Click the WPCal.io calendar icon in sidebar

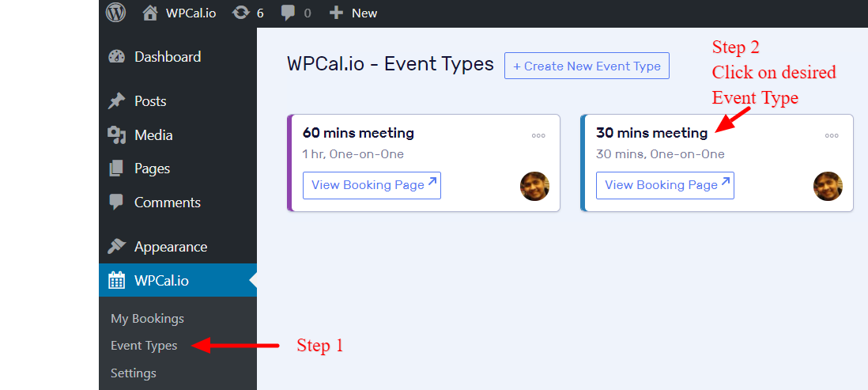point(116,280)
